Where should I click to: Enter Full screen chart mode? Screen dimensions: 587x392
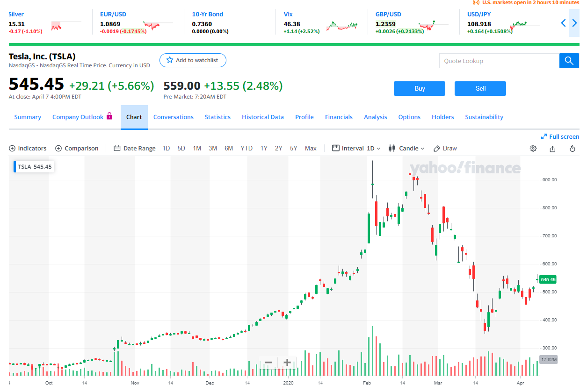pos(560,136)
